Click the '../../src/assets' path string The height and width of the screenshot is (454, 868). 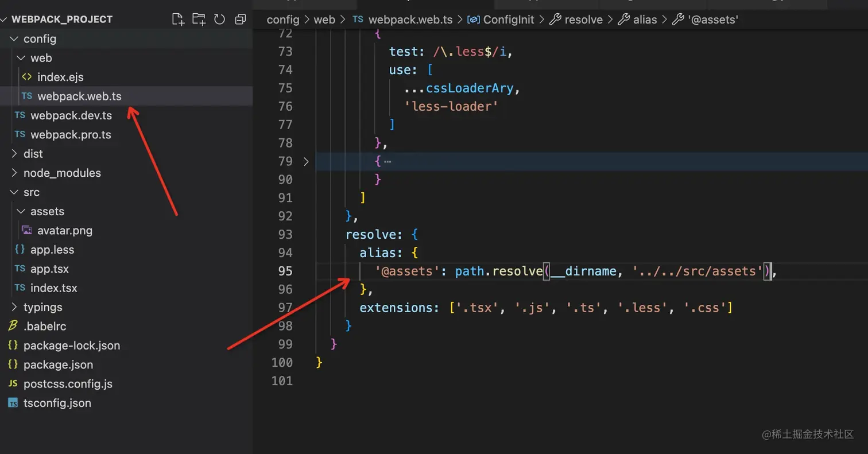697,271
